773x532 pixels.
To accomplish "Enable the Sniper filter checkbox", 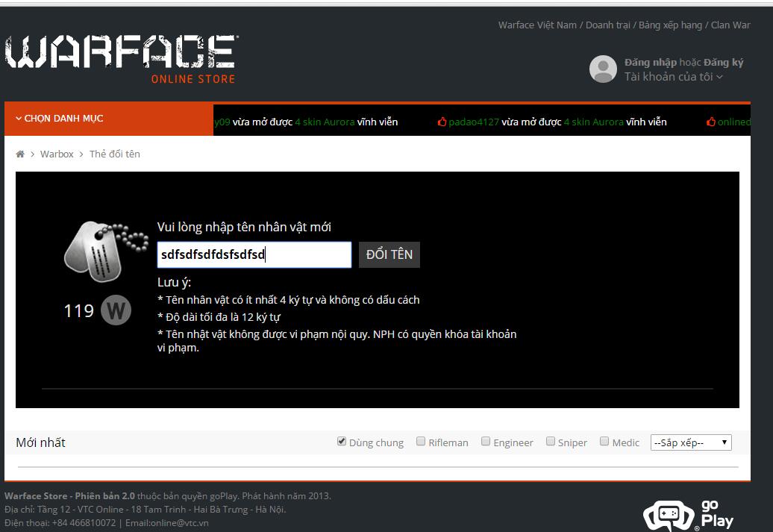I will (550, 441).
